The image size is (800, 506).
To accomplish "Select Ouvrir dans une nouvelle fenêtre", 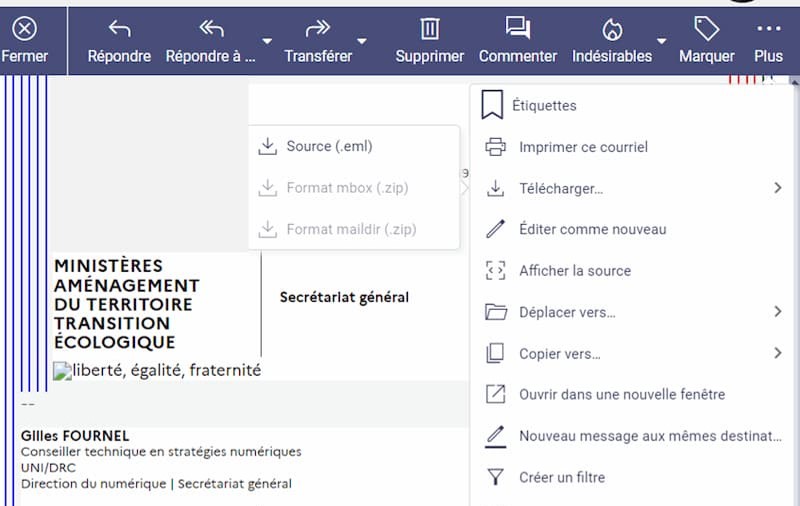I will click(x=621, y=394).
